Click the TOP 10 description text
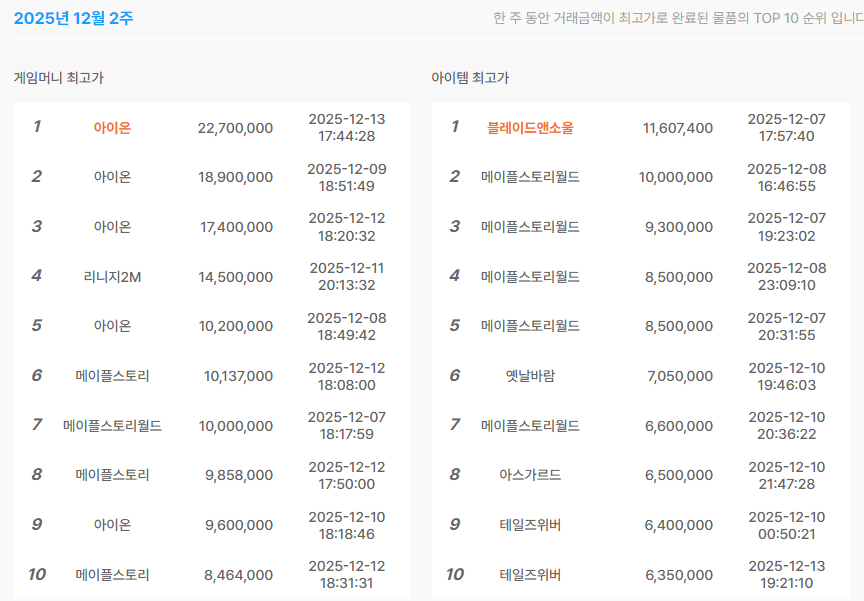Image resolution: width=864 pixels, height=601 pixels. [x=678, y=18]
